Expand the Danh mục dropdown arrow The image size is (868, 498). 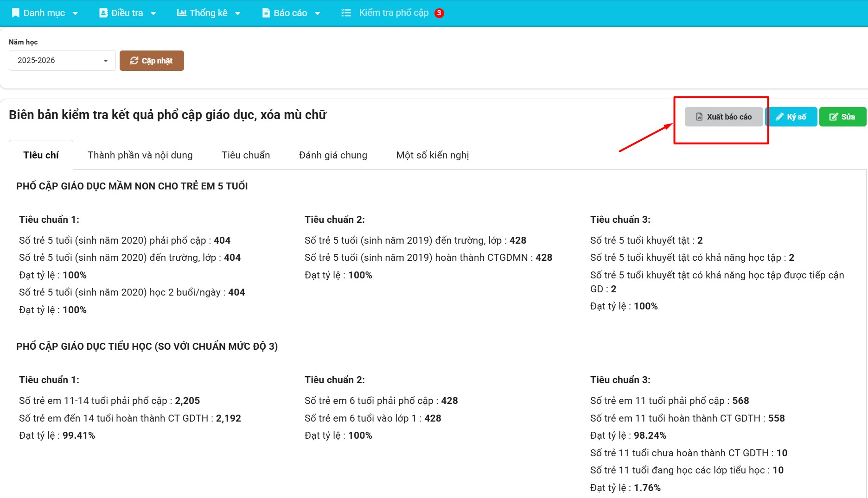[75, 13]
